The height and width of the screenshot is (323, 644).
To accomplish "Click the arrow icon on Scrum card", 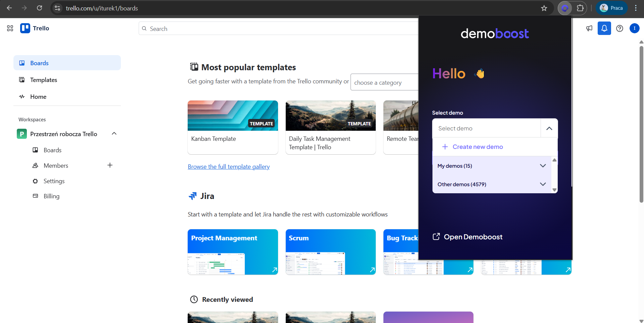I will pyautogui.click(x=372, y=270).
